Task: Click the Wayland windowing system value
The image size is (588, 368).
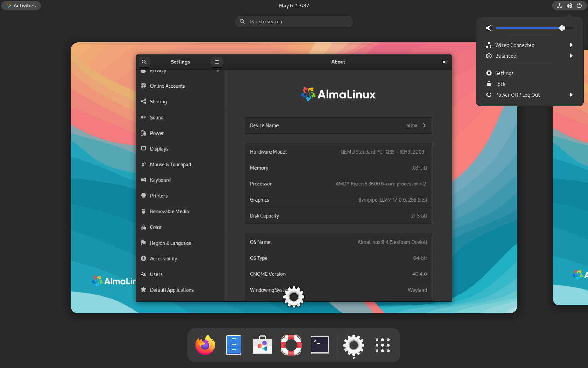Action: pyautogui.click(x=417, y=290)
